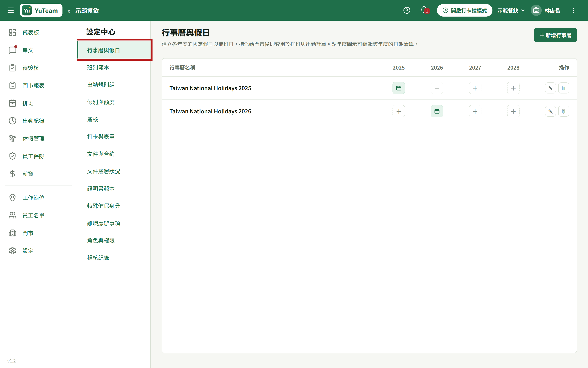Open the vertical three-dot more menu
The width and height of the screenshot is (588, 368).
pos(573,10)
